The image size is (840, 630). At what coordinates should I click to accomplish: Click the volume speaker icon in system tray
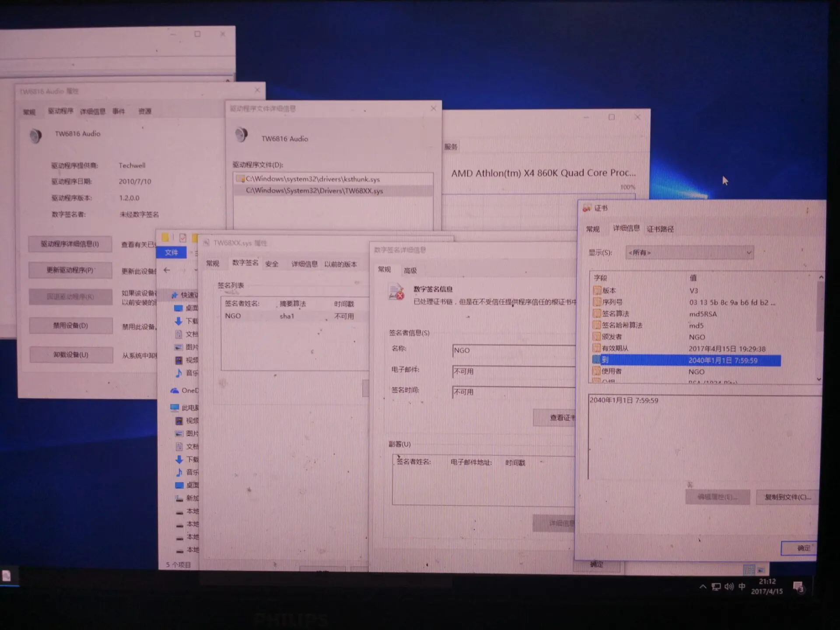click(x=729, y=587)
